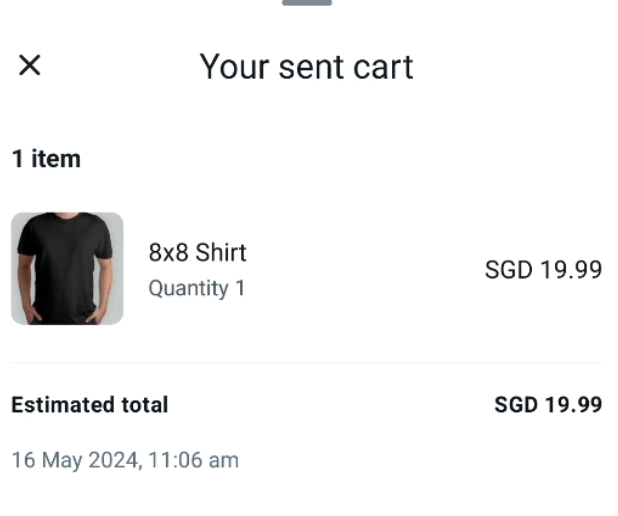
Task: Open the "8x8 Shirt" product name
Action: pos(197,253)
